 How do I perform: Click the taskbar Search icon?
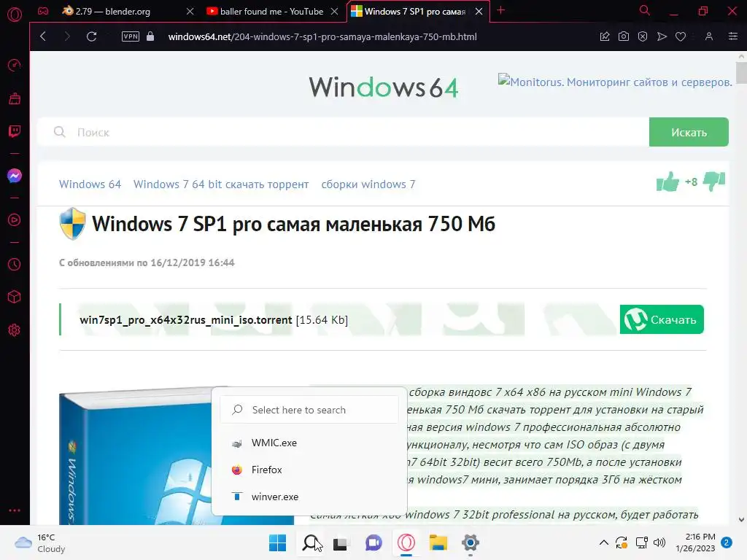(x=311, y=542)
